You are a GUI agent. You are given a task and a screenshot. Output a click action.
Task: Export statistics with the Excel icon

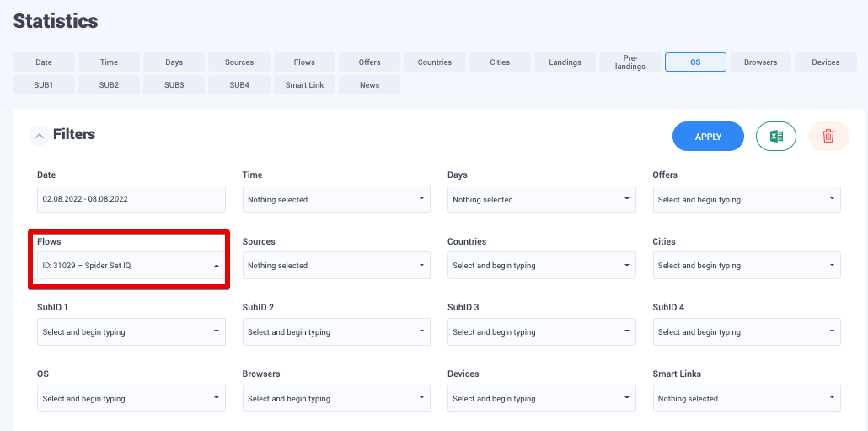pyautogui.click(x=775, y=136)
